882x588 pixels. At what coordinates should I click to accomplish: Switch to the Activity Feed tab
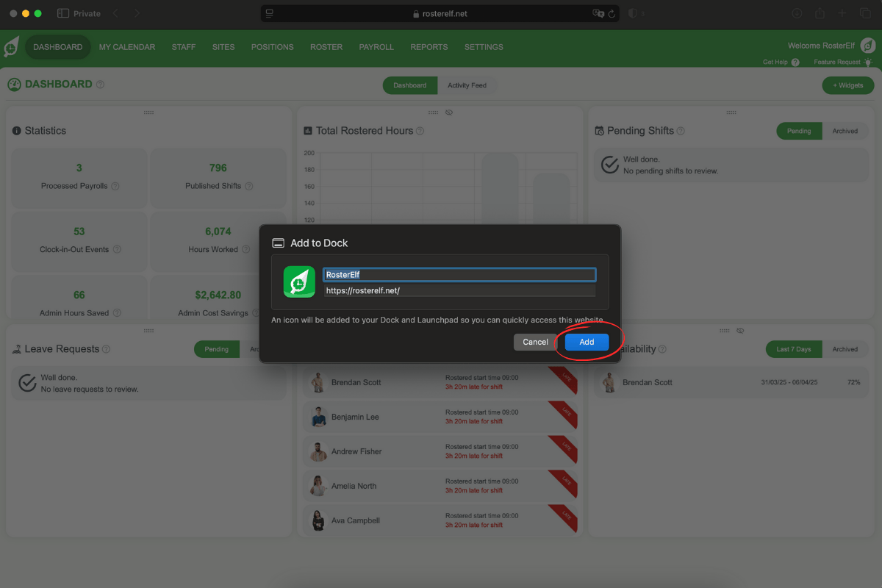click(467, 85)
